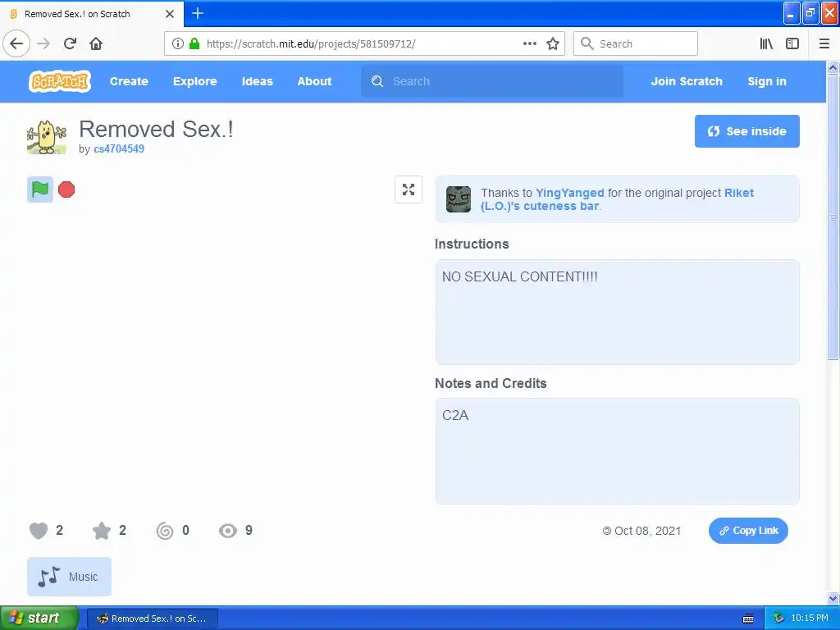
Task: Click the heart love icon
Action: click(x=39, y=531)
